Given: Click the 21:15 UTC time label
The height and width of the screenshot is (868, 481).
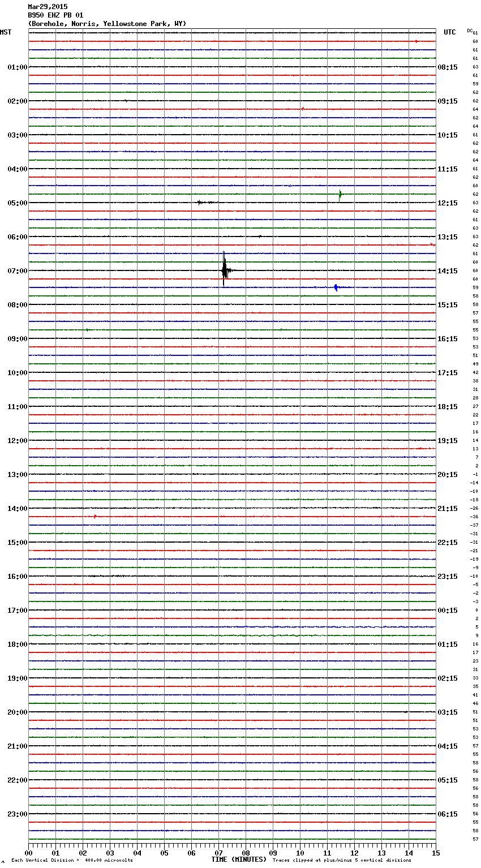Looking at the screenshot, I should (448, 508).
